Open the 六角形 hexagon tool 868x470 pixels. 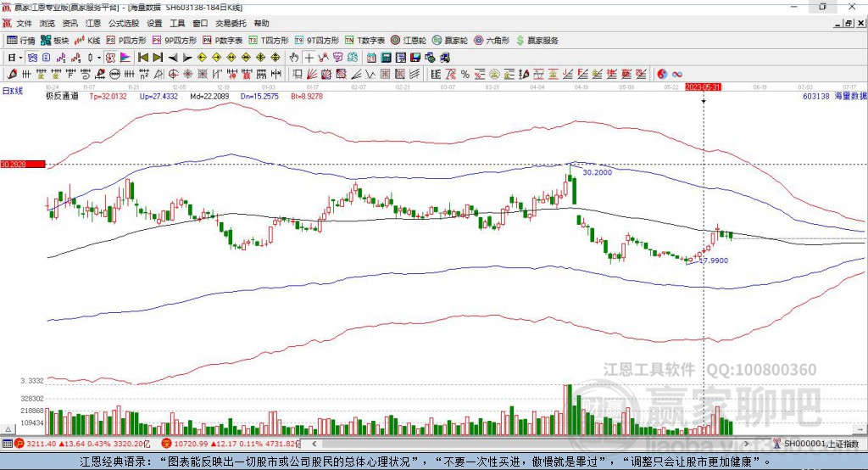492,41
